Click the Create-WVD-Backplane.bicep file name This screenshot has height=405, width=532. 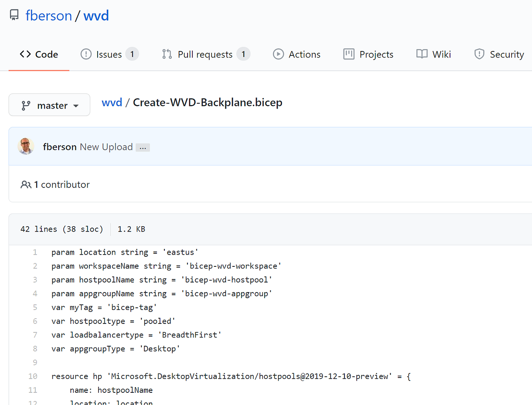[x=208, y=102]
